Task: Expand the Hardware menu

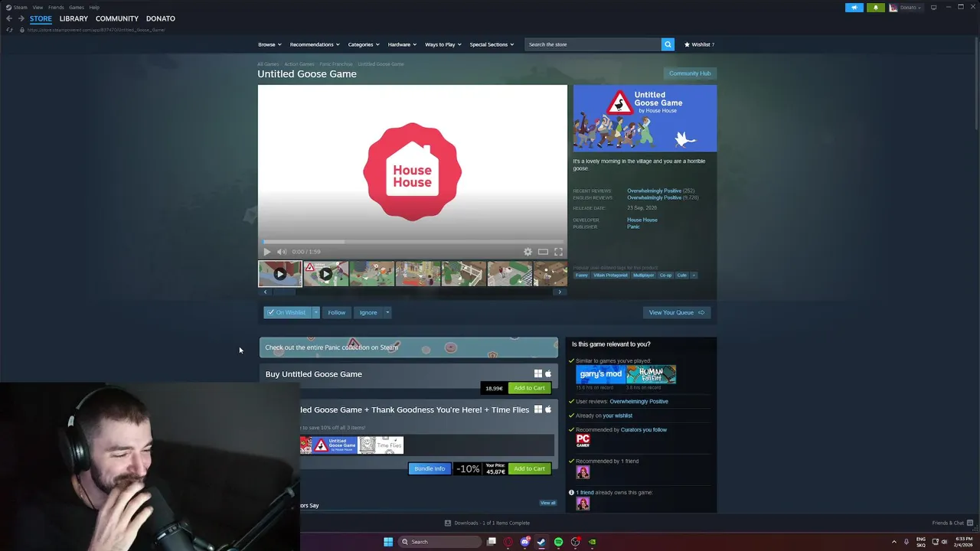Action: tap(402, 44)
